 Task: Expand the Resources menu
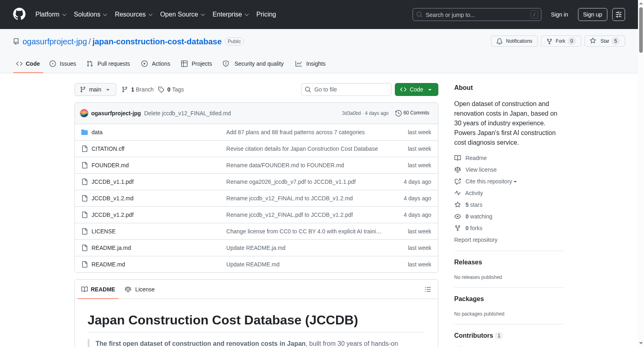click(134, 15)
